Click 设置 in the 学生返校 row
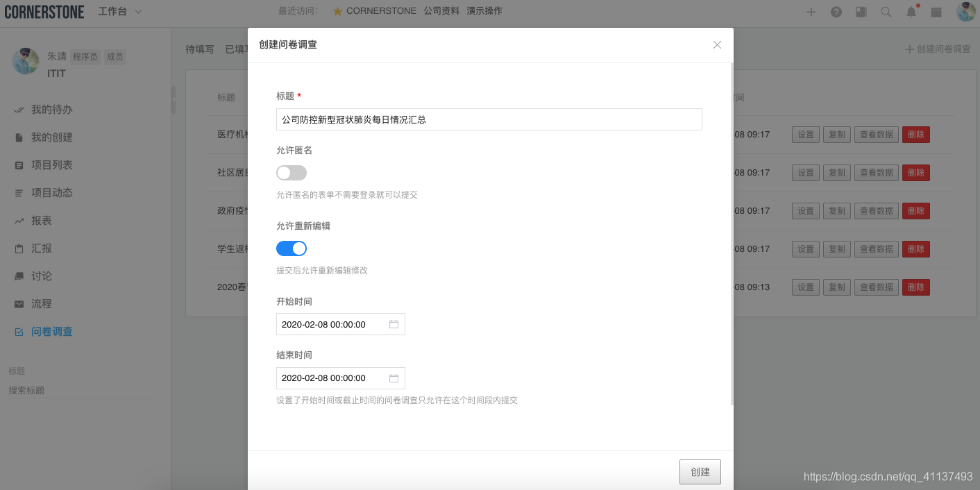The width and height of the screenshot is (980, 490). coord(806,249)
